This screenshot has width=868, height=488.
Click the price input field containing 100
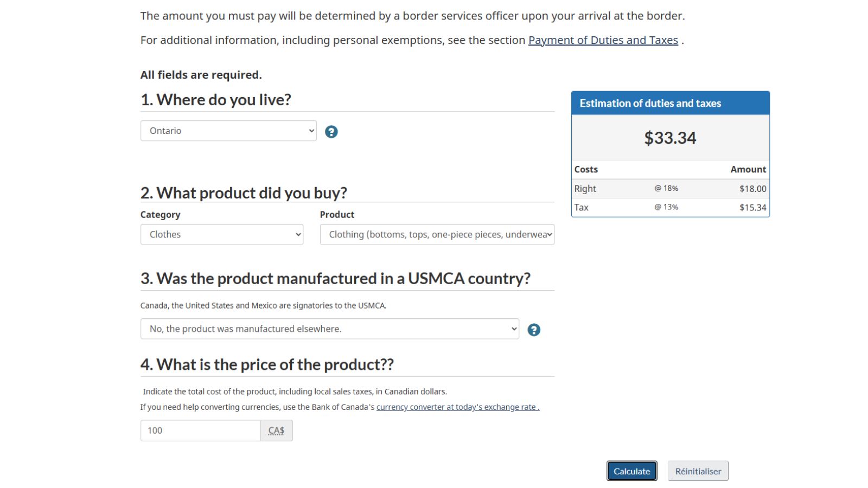click(x=201, y=431)
